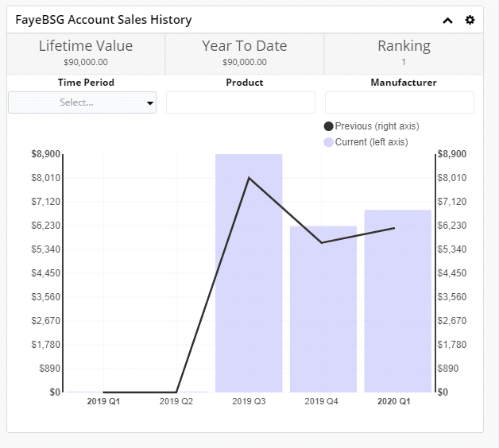This screenshot has height=448, width=499.
Task: Click the Manufacturer label
Action: (x=404, y=83)
